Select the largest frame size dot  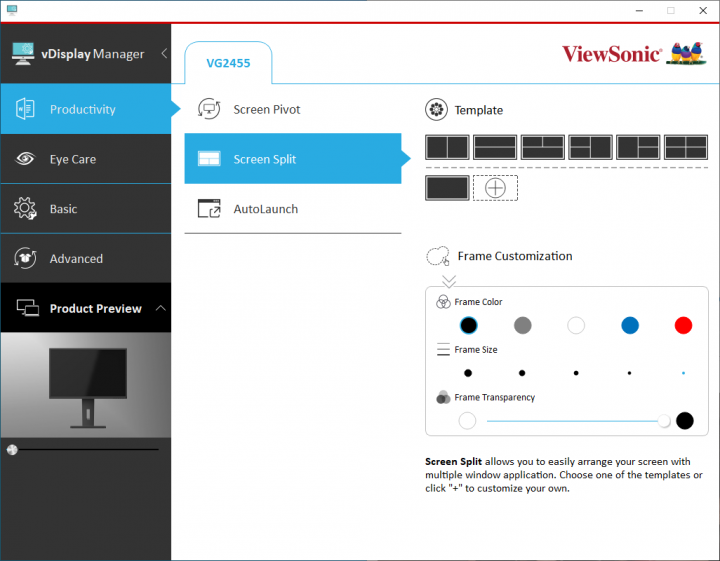(x=468, y=373)
